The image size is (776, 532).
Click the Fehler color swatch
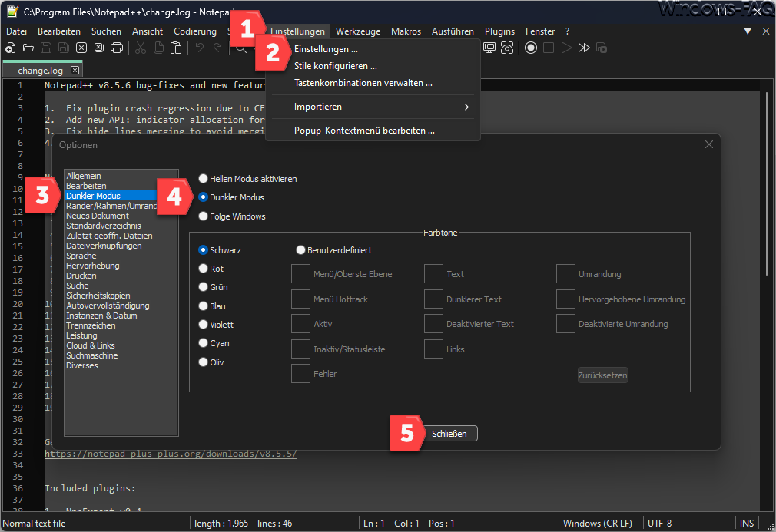click(x=300, y=374)
